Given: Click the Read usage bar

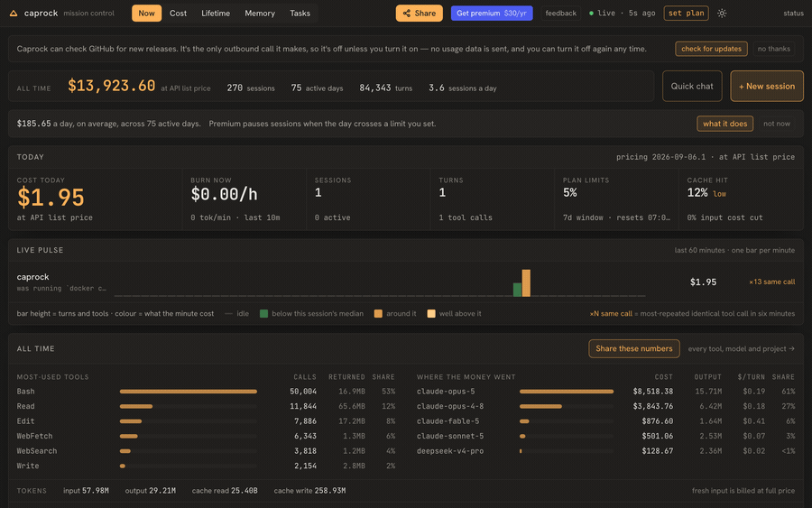Looking at the screenshot, I should tap(136, 407).
